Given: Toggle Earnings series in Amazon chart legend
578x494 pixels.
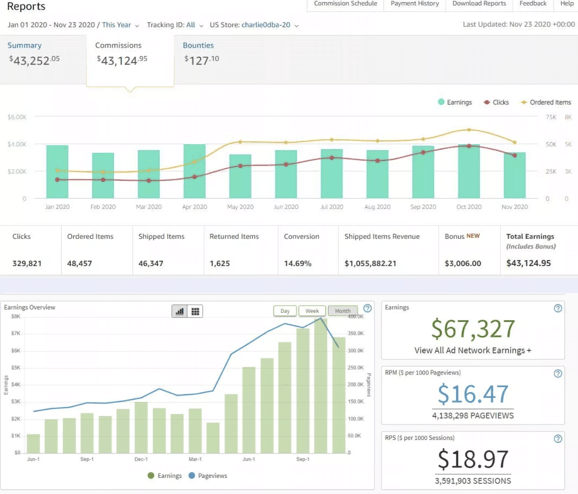Looking at the screenshot, I should click(x=455, y=102).
